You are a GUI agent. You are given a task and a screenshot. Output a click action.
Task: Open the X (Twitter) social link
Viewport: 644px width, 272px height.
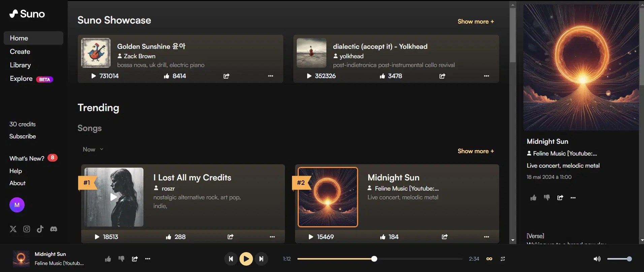[x=13, y=229]
